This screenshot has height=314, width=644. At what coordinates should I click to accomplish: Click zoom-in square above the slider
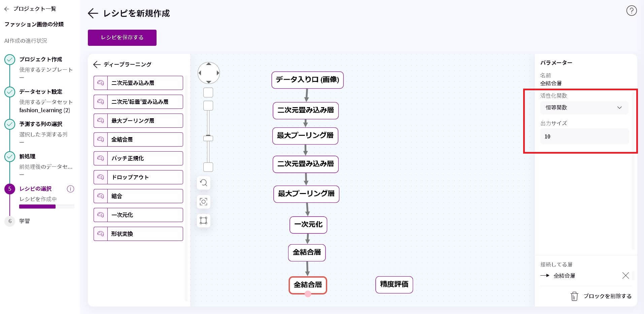pyautogui.click(x=208, y=106)
